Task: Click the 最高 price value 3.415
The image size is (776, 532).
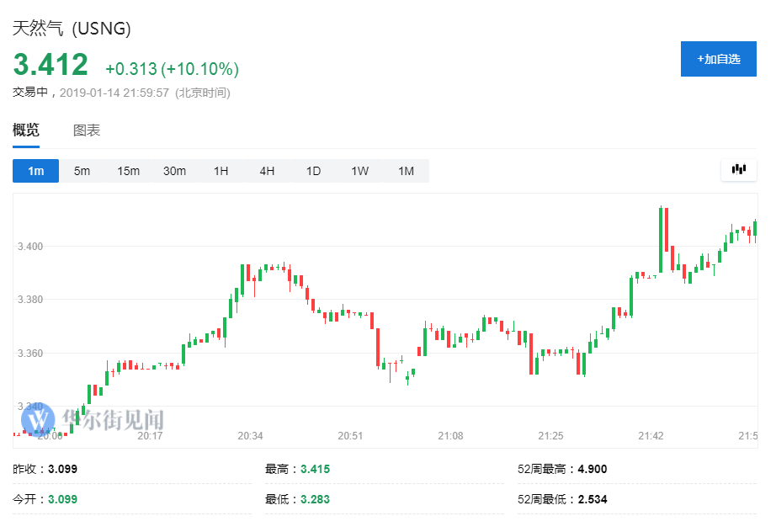Action: click(313, 469)
